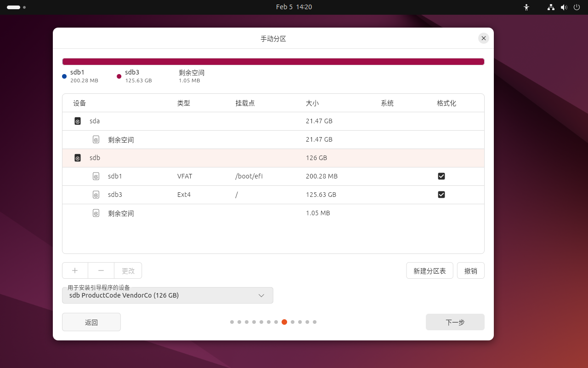This screenshot has width=588, height=368.
Task: Click the 1.05 MB free space row icon
Action: (x=96, y=213)
